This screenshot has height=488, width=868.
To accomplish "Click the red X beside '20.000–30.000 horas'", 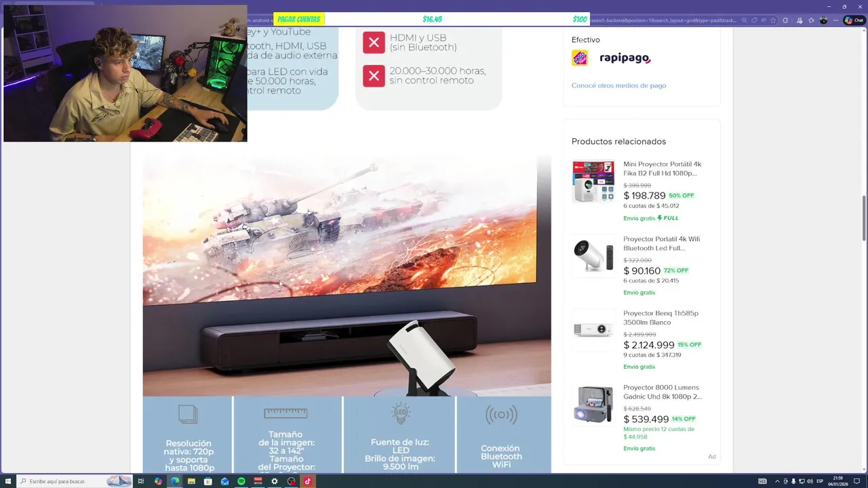I will point(374,75).
